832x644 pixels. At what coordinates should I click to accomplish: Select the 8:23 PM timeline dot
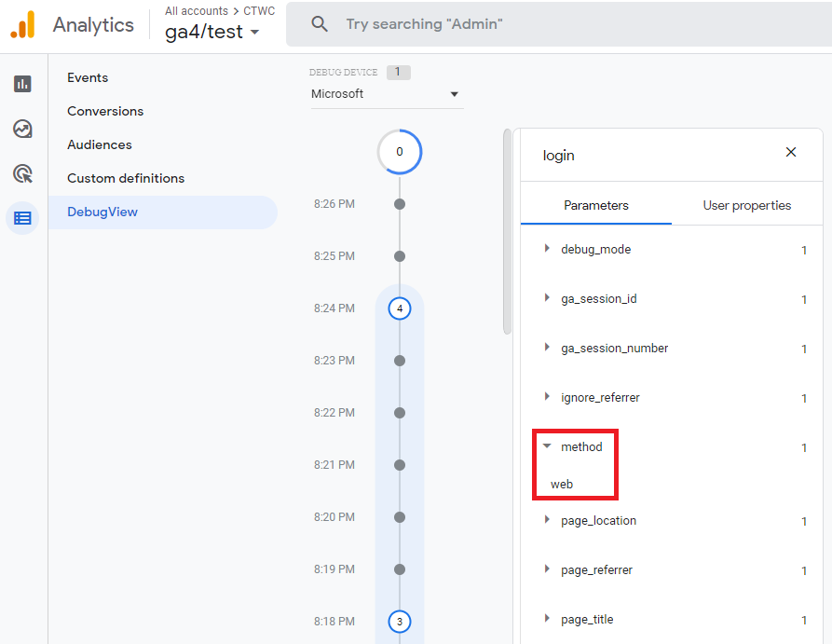400,361
